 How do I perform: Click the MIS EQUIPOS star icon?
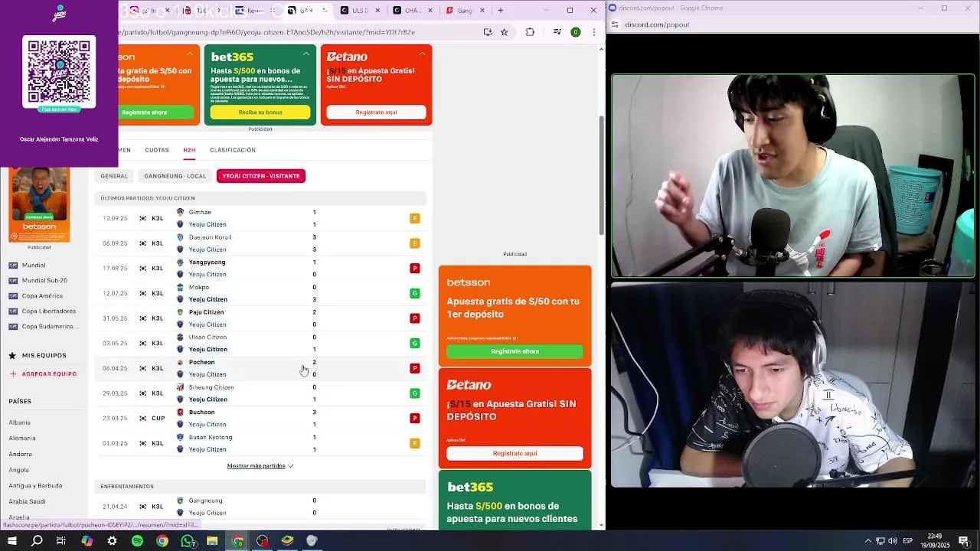click(x=12, y=356)
